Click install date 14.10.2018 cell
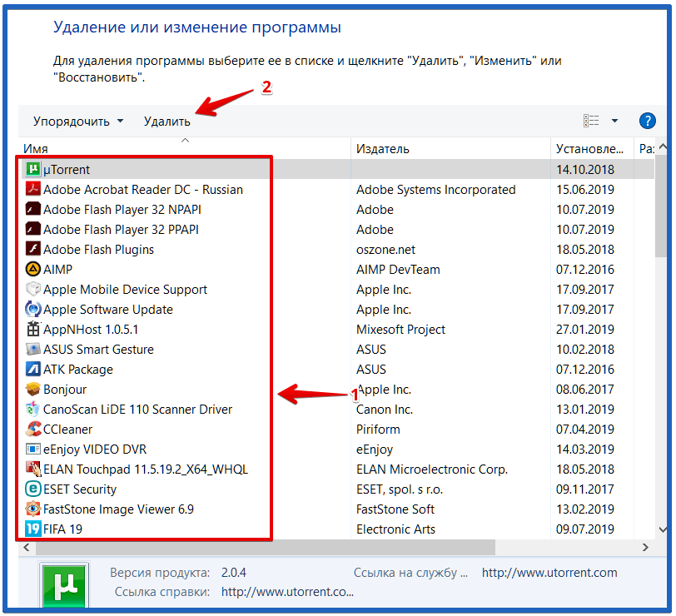Viewport: 676px width, 616px height. click(585, 170)
